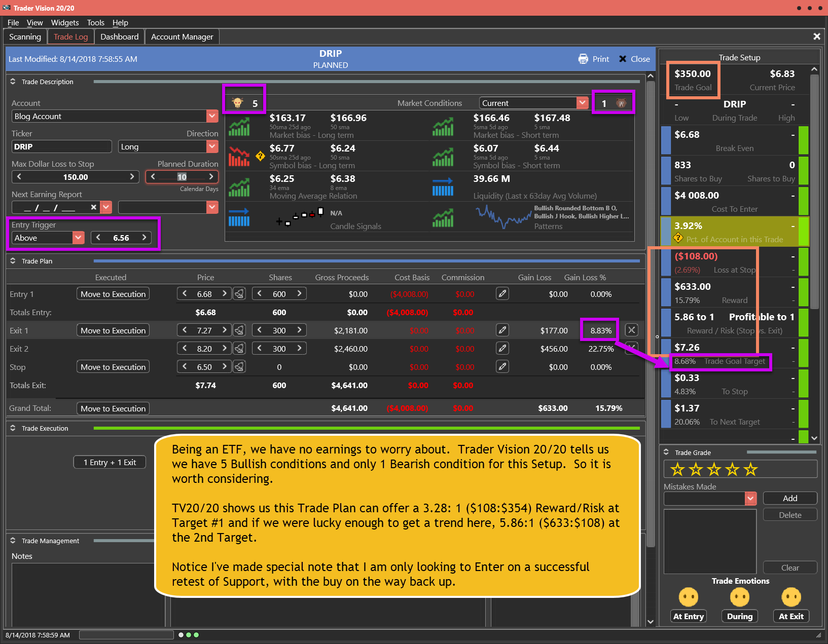Click the Moving Average Relation chart icon

239,187
